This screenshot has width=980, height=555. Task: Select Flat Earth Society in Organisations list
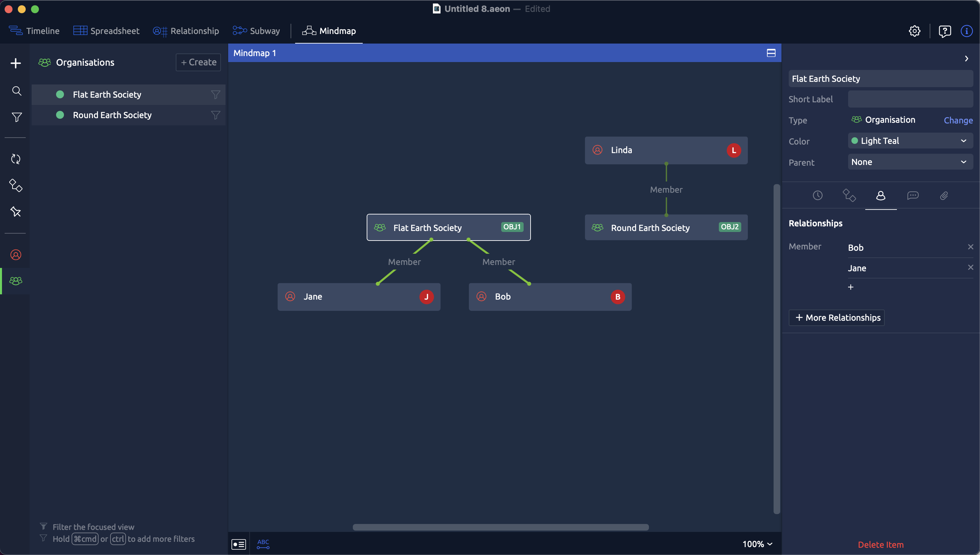click(x=128, y=94)
